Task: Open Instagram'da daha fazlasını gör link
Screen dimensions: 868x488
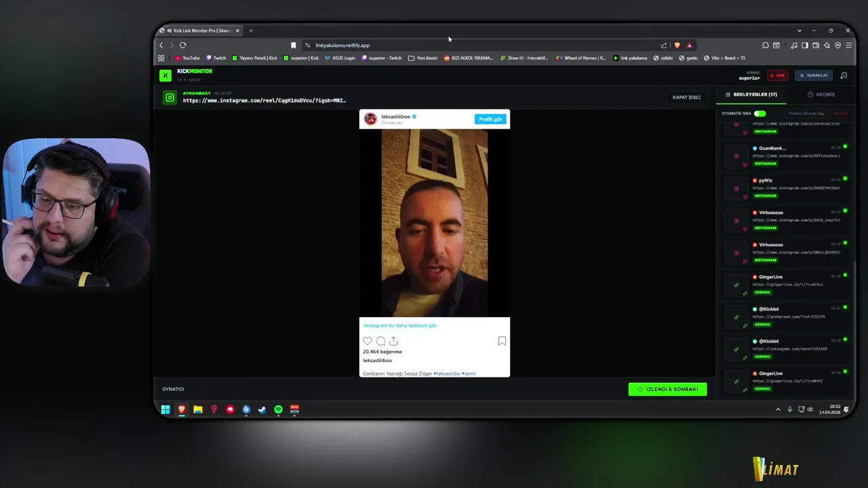Action: point(400,325)
